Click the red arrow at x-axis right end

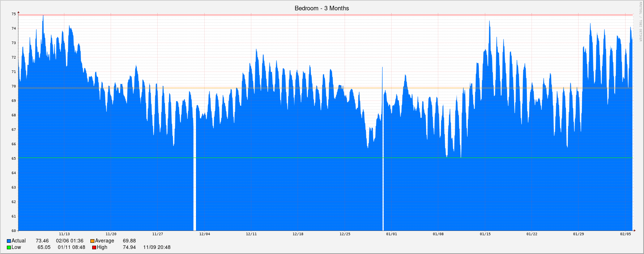point(634,231)
